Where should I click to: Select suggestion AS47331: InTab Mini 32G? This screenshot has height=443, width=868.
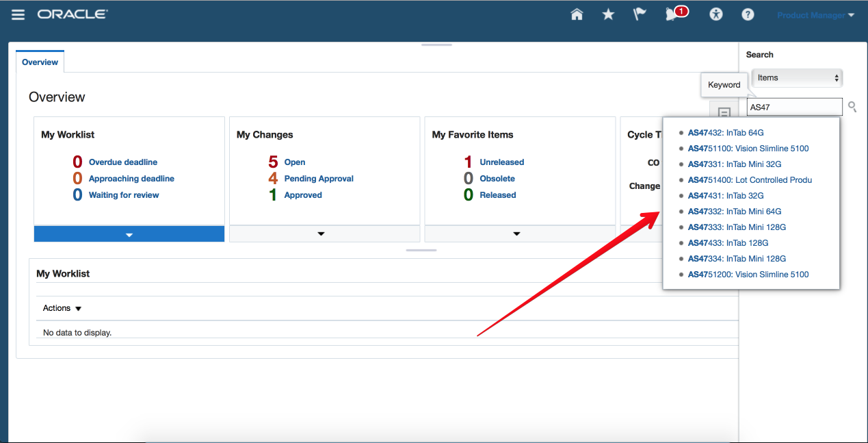[x=735, y=164]
